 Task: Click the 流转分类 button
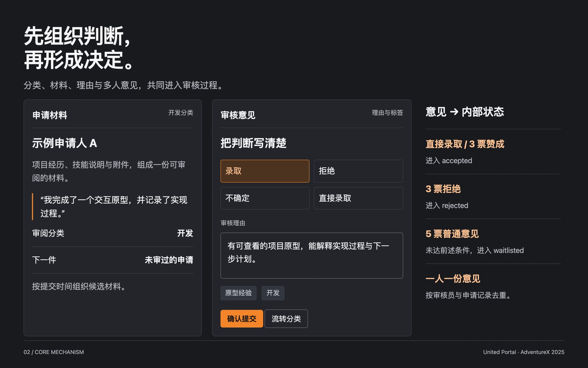coord(286,319)
